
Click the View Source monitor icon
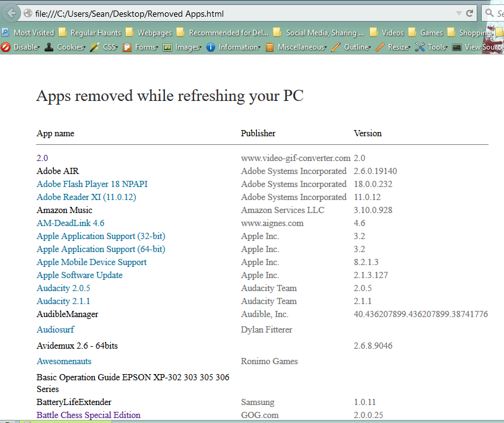(x=457, y=48)
